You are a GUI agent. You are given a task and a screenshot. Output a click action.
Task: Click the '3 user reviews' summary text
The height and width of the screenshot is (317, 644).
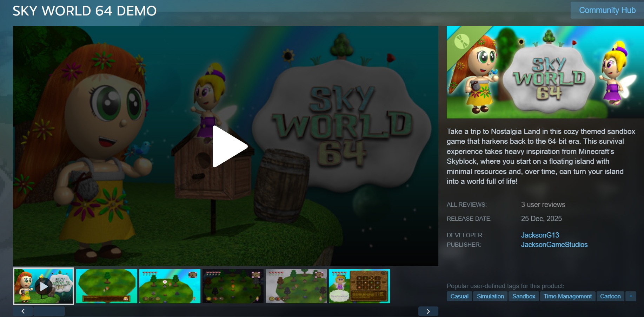click(543, 205)
